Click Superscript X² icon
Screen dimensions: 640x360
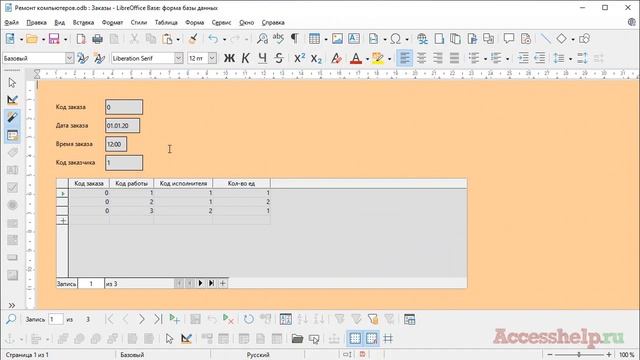(300, 58)
